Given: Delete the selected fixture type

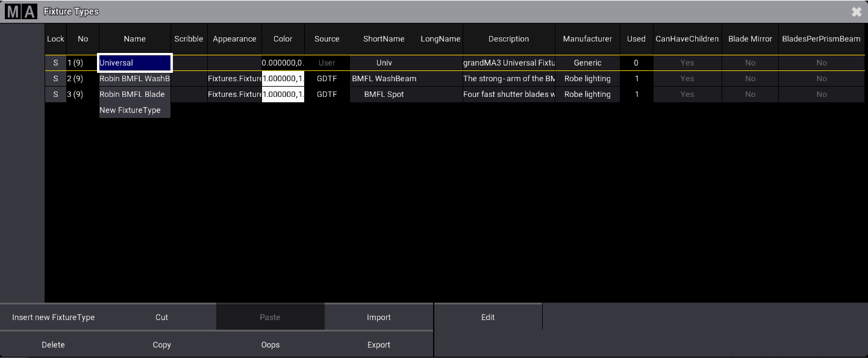Looking at the screenshot, I should click(x=54, y=345).
